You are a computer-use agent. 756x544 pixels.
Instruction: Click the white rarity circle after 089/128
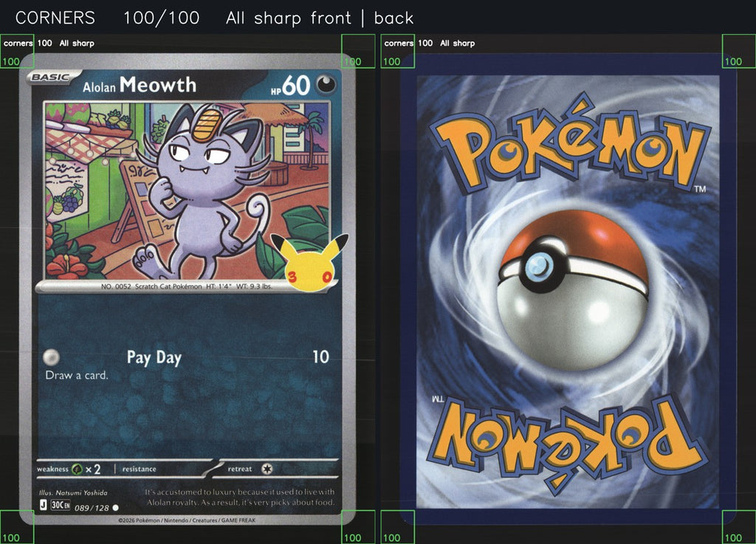click(116, 507)
